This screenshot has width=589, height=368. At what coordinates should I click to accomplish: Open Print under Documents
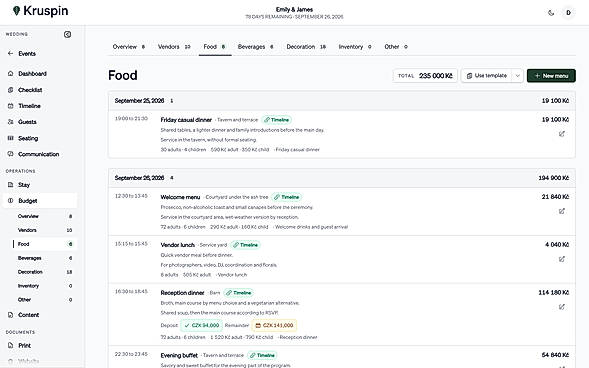pyautogui.click(x=19, y=345)
